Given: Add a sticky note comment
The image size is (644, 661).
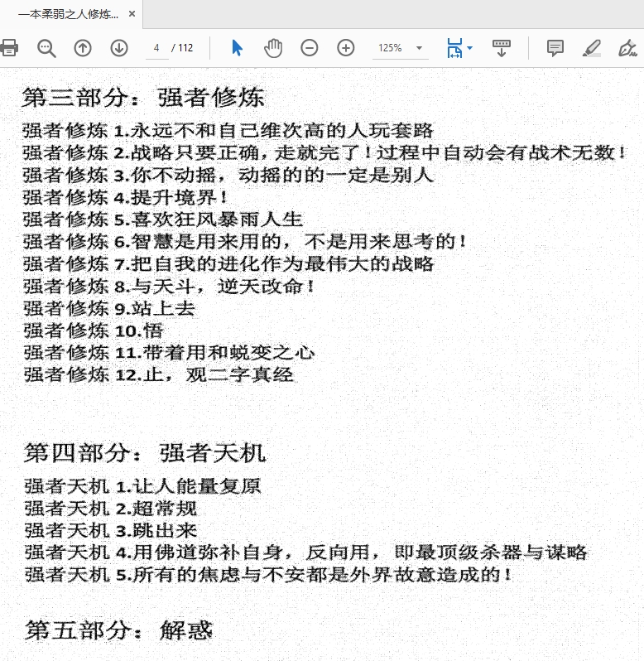Looking at the screenshot, I should click(555, 48).
